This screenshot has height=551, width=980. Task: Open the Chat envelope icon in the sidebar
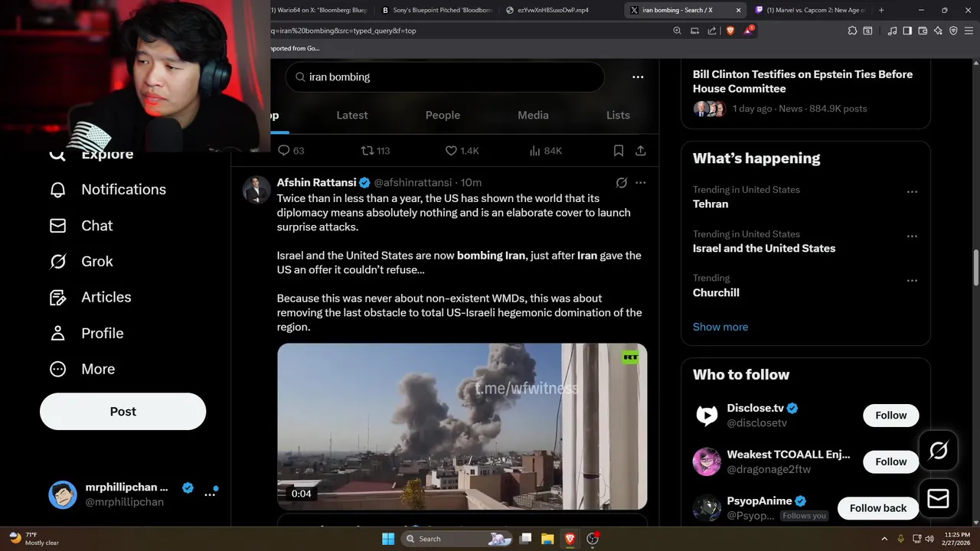tap(57, 226)
